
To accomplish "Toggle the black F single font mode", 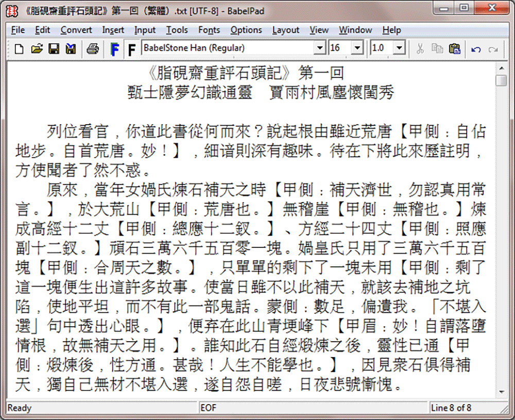I will 132,48.
